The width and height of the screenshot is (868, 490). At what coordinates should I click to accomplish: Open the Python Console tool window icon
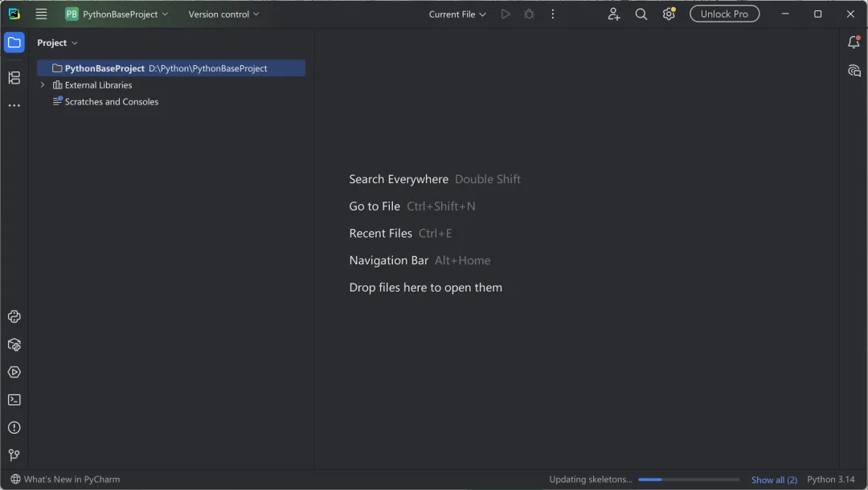coord(14,316)
